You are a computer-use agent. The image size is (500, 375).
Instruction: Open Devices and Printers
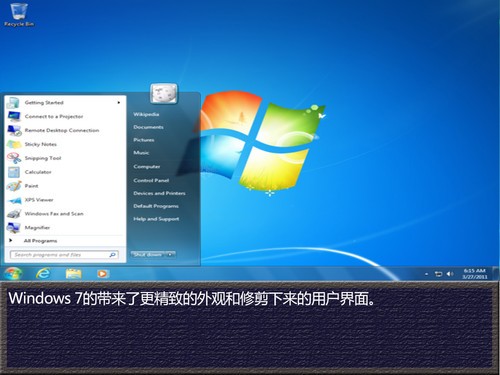(x=159, y=193)
